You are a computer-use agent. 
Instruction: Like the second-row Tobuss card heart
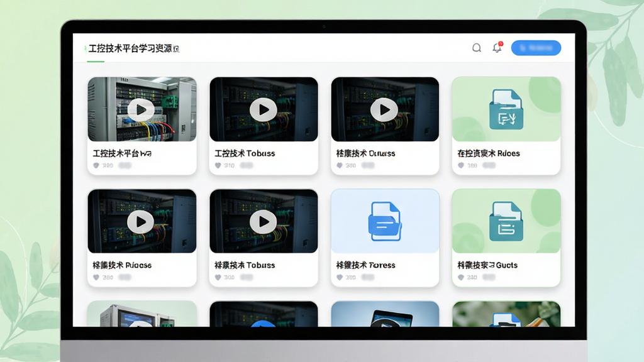(x=218, y=277)
